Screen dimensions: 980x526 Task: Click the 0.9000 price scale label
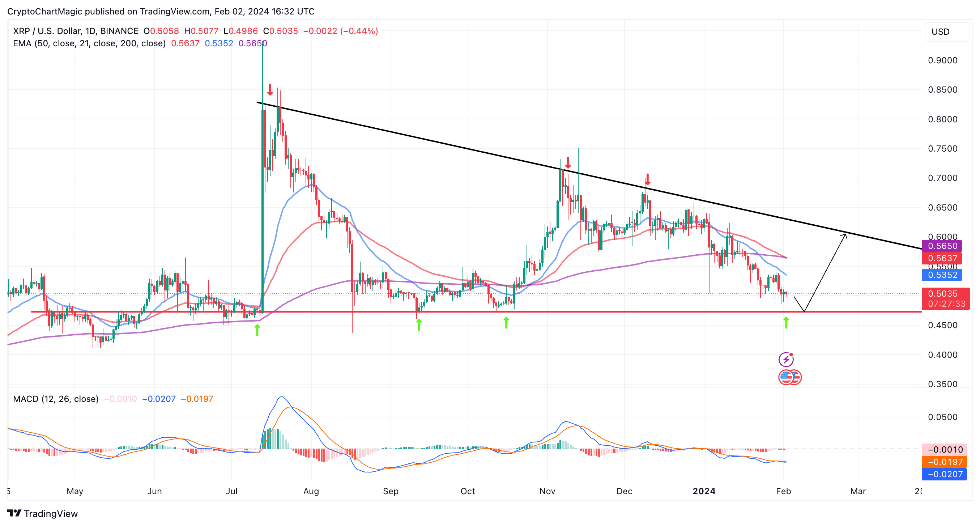(x=943, y=60)
